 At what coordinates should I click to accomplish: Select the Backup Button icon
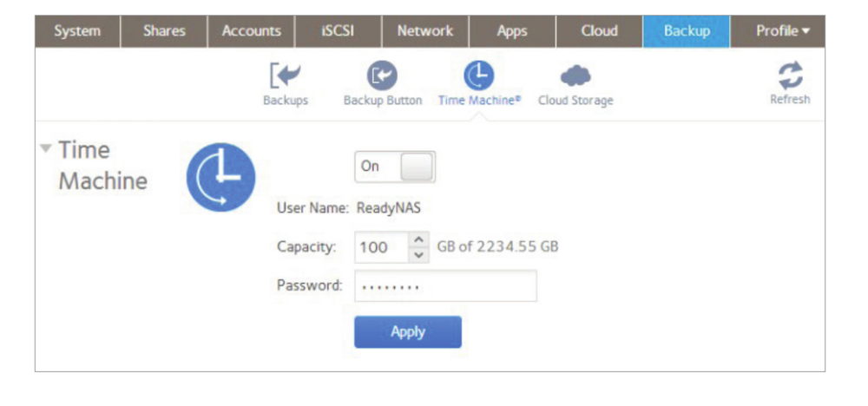[382, 77]
